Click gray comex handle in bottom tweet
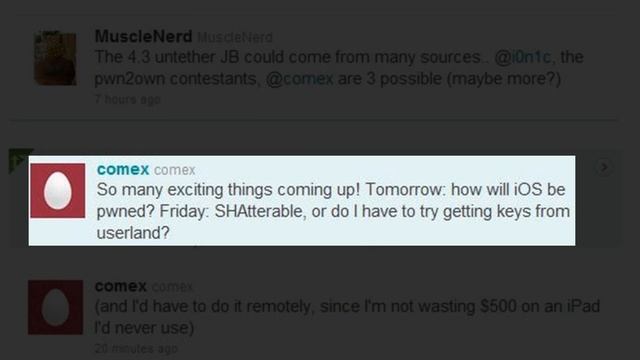 click(x=172, y=287)
